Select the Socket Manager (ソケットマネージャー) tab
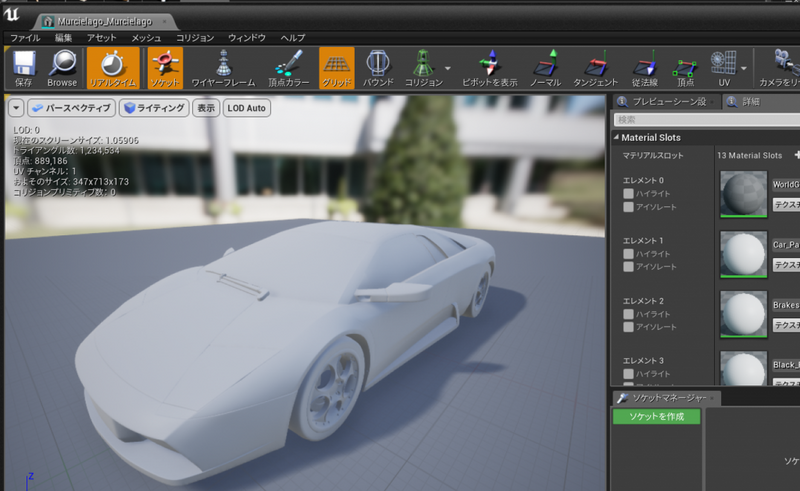This screenshot has height=491, width=800. click(666, 398)
